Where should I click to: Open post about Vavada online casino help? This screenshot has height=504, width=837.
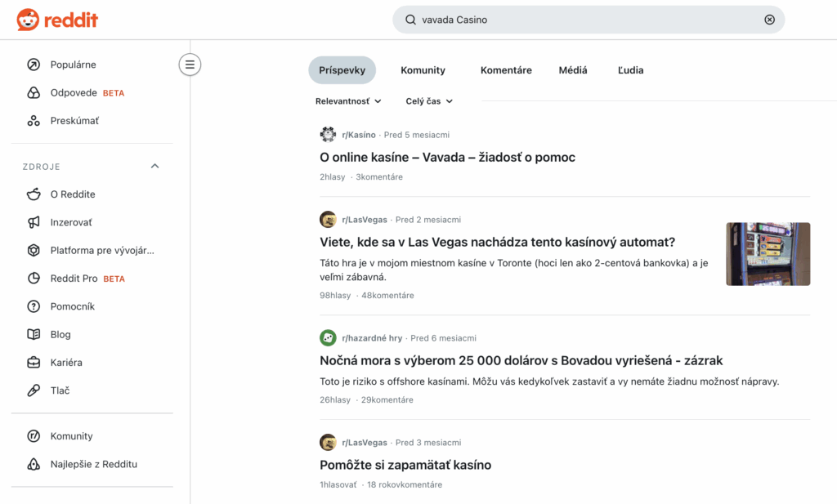447,157
